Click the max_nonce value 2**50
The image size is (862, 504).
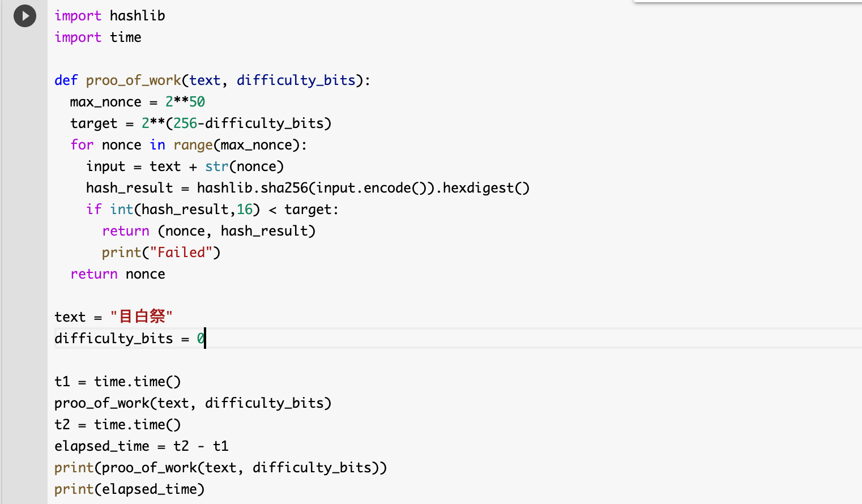click(185, 102)
